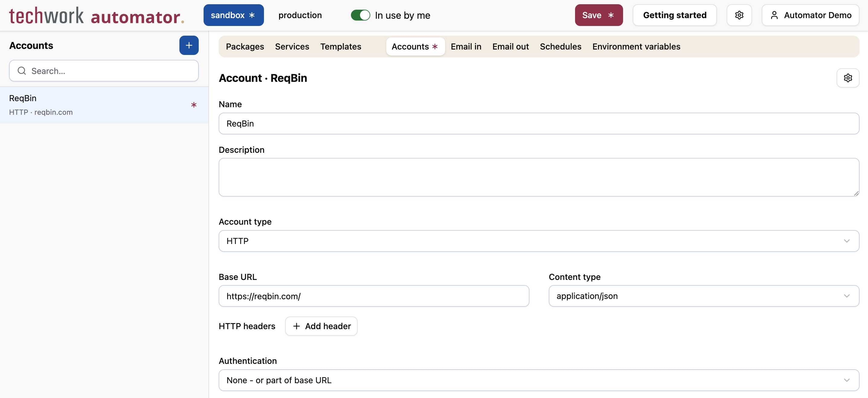This screenshot has width=868, height=398.
Task: Expand the Authentication dropdown
Action: coord(538,380)
